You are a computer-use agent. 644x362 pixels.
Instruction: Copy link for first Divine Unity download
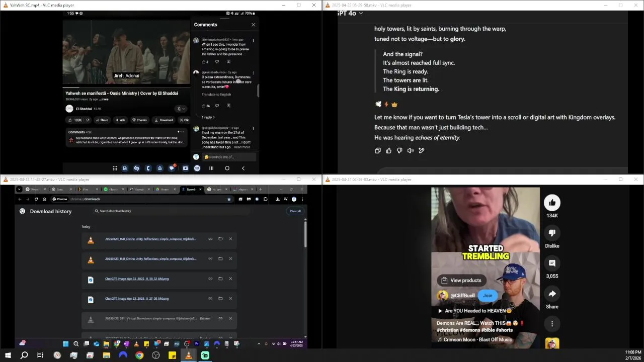[x=210, y=239]
